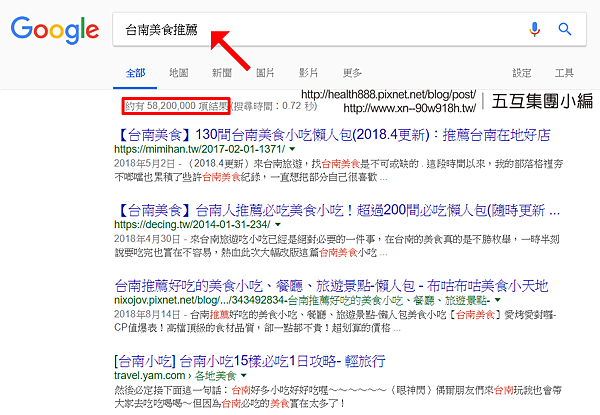Image resolution: width=600 pixels, height=415 pixels.
Task: Click the 2018年4月30日 snippet date
Action: click(x=147, y=239)
